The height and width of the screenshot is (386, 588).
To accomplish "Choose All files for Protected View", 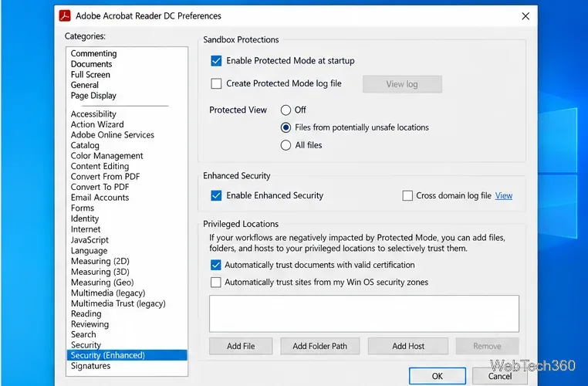I will pos(286,145).
